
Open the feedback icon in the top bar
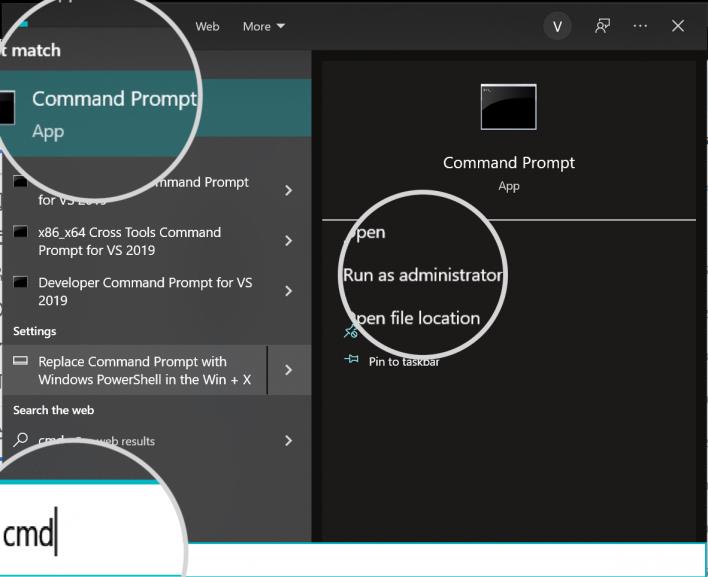(603, 27)
